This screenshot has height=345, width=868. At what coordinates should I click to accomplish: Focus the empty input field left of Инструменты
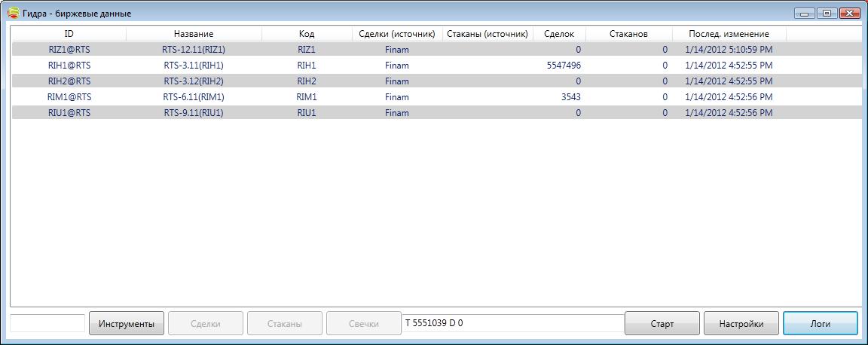point(47,323)
